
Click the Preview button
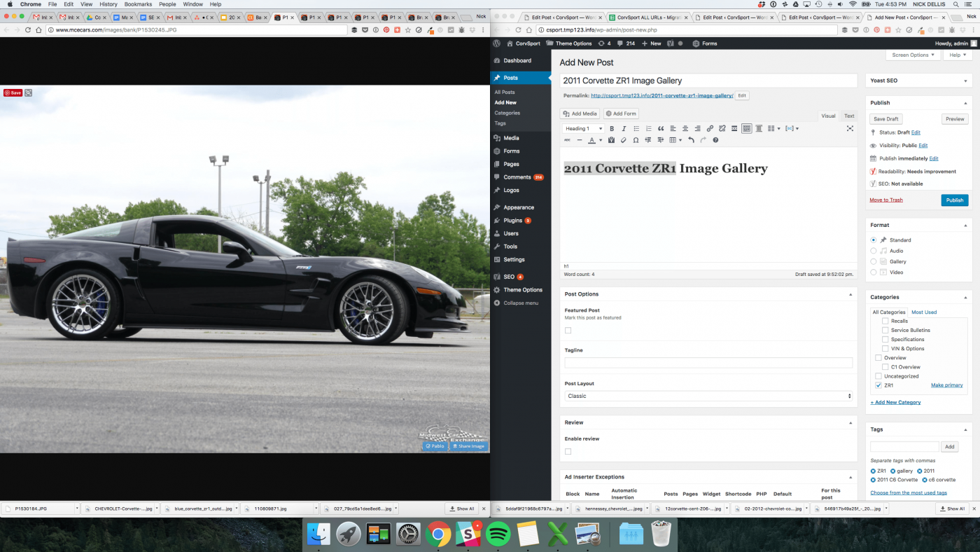click(955, 119)
